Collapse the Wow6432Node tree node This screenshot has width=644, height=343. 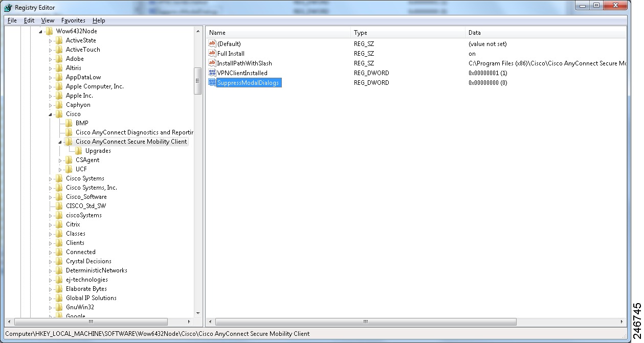41,32
